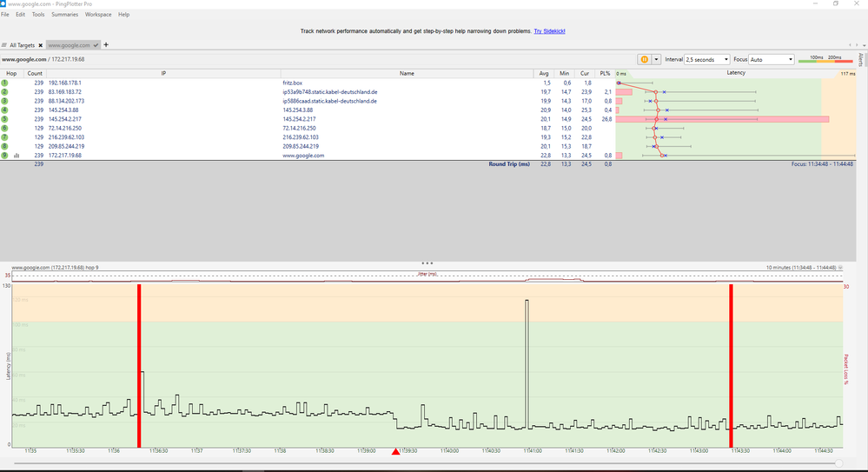Viewport: 868px width, 472px height.
Task: Open the Focus Auto dropdown
Action: [x=772, y=59]
